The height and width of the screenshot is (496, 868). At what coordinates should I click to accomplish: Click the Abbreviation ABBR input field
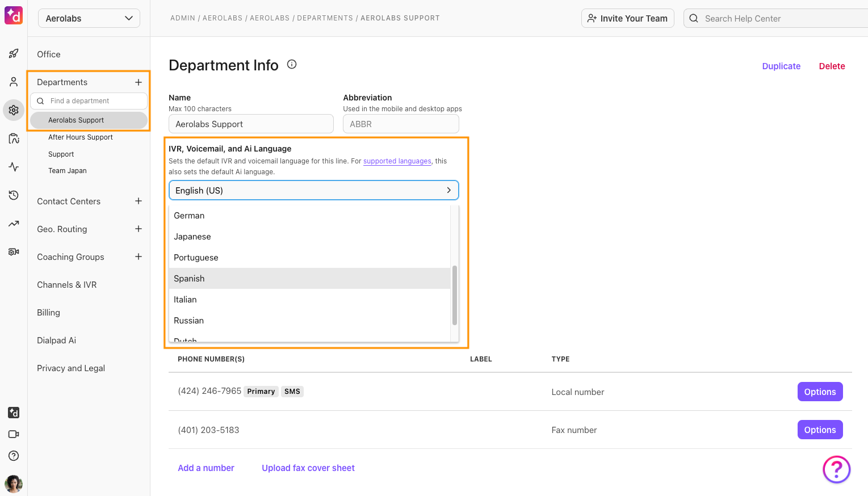click(401, 124)
